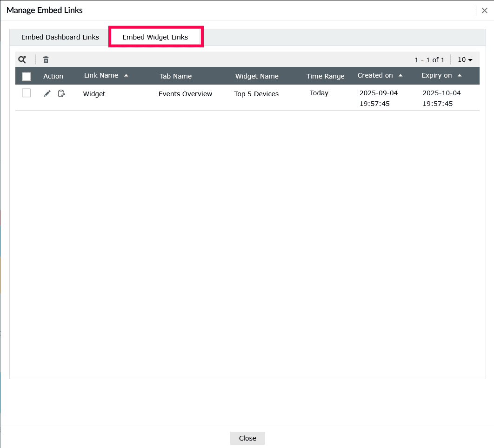494x448 pixels.
Task: Click the sort arrow beside Expiry on
Action: coord(460,75)
